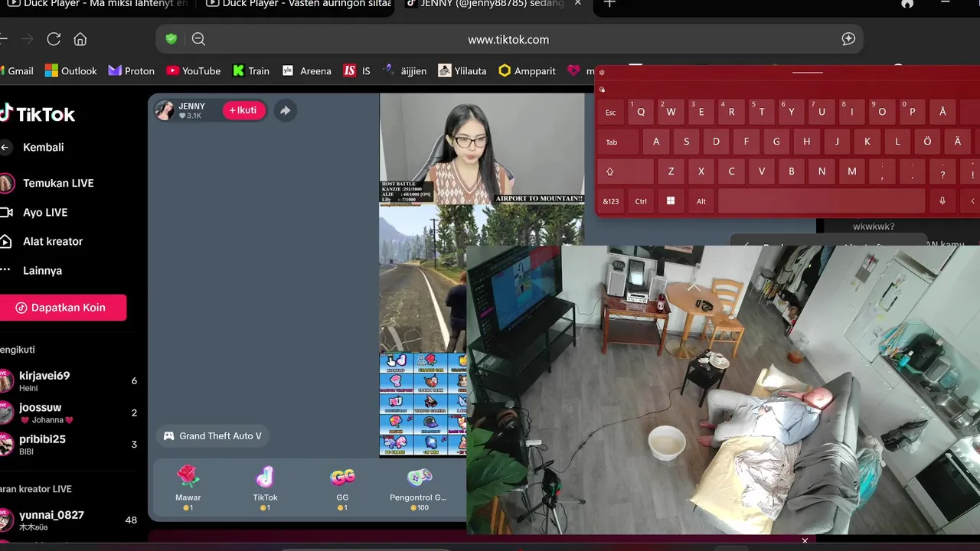This screenshot has width=980, height=551.
Task: Go to browser home page
Action: [x=80, y=39]
